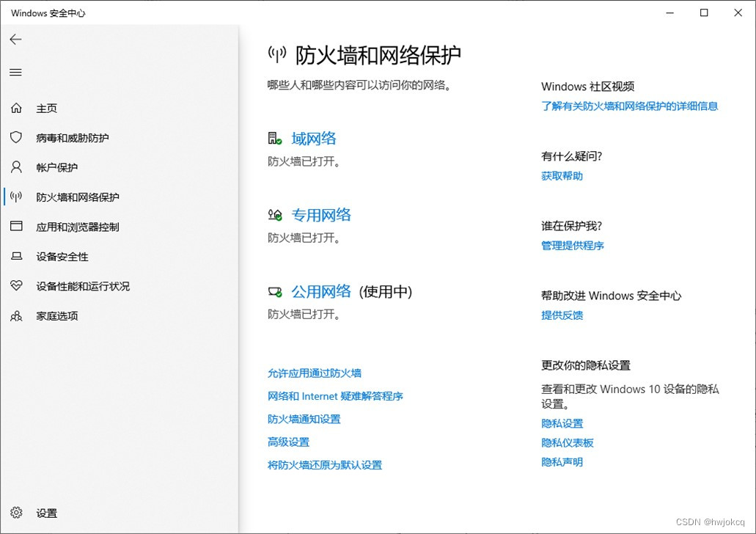Screen dimensions: 756x534
Task: Open 设备性能和运行状况 section
Action: 83,286
